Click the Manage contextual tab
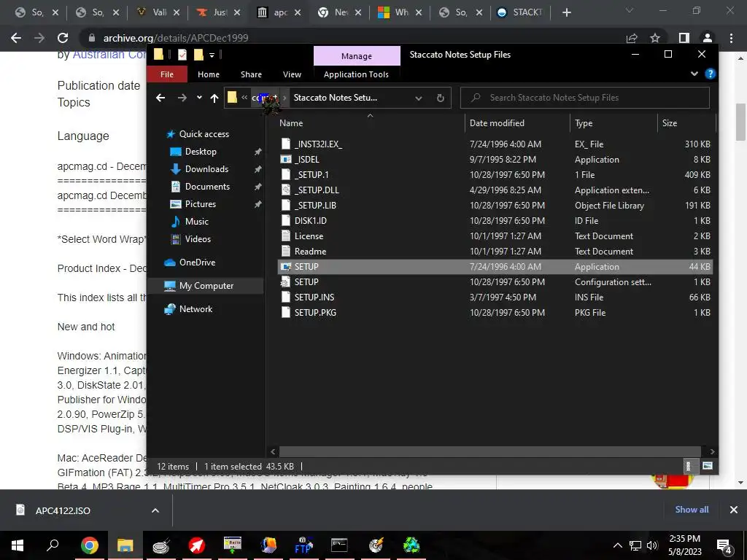This screenshot has height=560, width=747. (357, 55)
